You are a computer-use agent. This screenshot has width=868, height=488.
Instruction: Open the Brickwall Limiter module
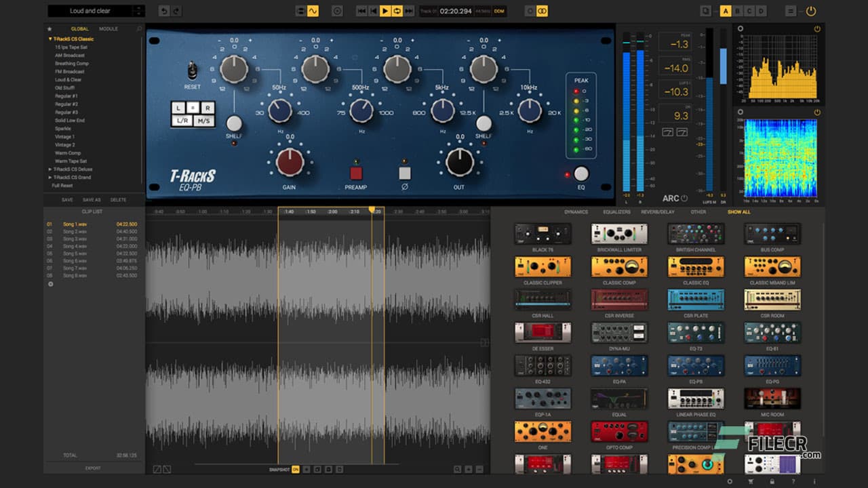(x=619, y=234)
